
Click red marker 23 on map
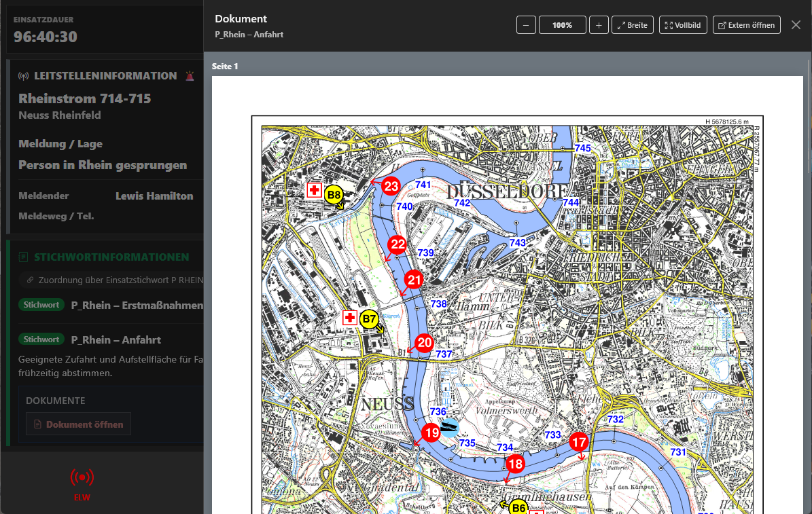391,186
